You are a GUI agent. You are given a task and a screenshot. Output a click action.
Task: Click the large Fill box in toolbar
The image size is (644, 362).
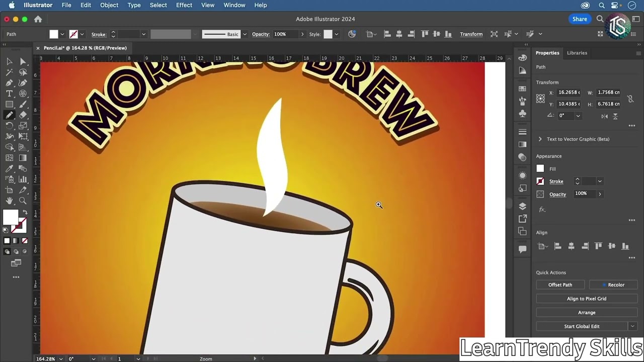[x=10, y=217]
